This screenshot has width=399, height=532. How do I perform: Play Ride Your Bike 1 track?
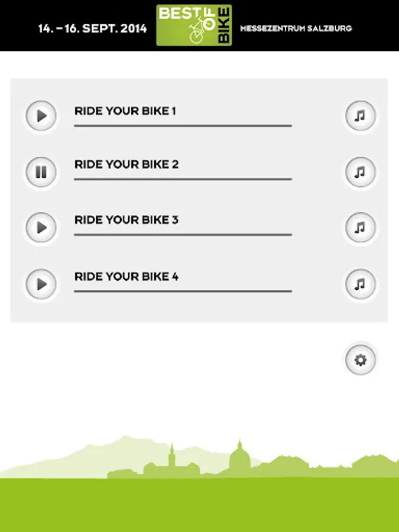(x=41, y=116)
